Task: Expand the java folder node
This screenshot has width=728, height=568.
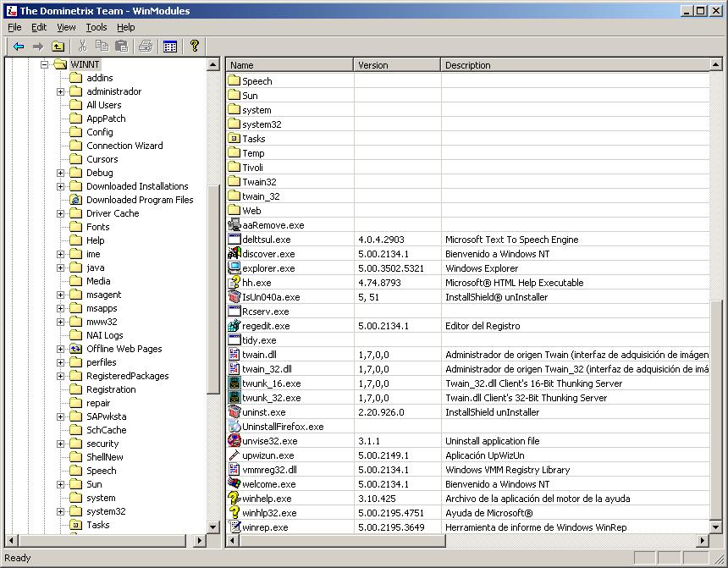Action: pos(60,267)
